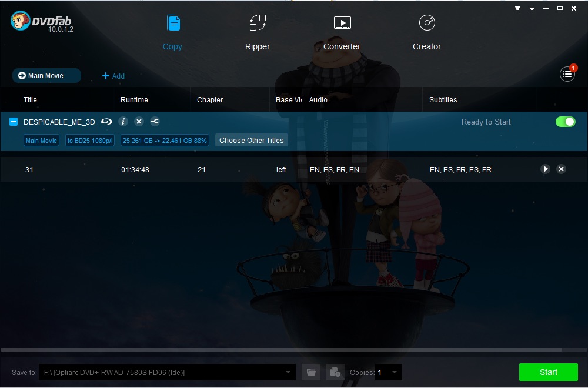Click the Main Movie mode tag
This screenshot has height=388, width=588.
click(41, 141)
